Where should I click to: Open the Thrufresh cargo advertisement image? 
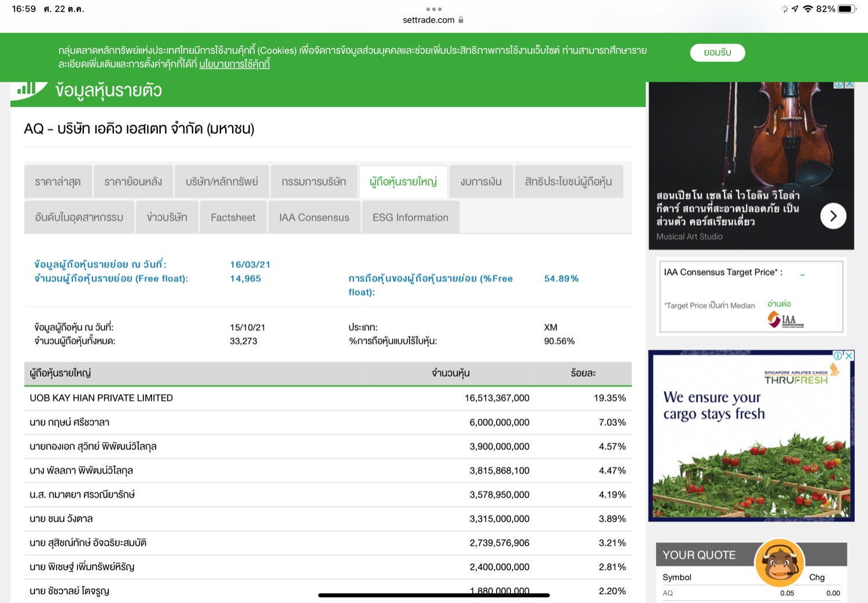pyautogui.click(x=751, y=436)
